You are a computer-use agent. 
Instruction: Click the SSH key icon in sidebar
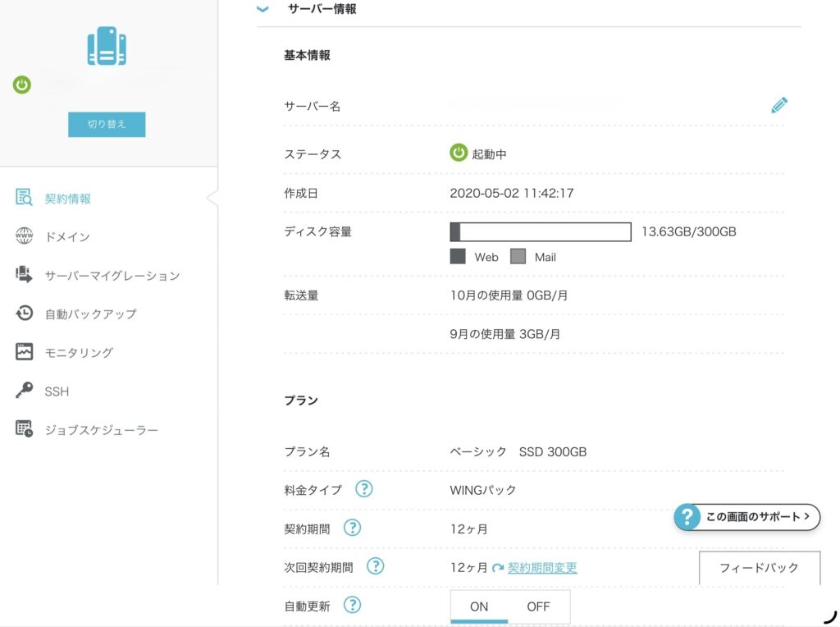coord(25,391)
